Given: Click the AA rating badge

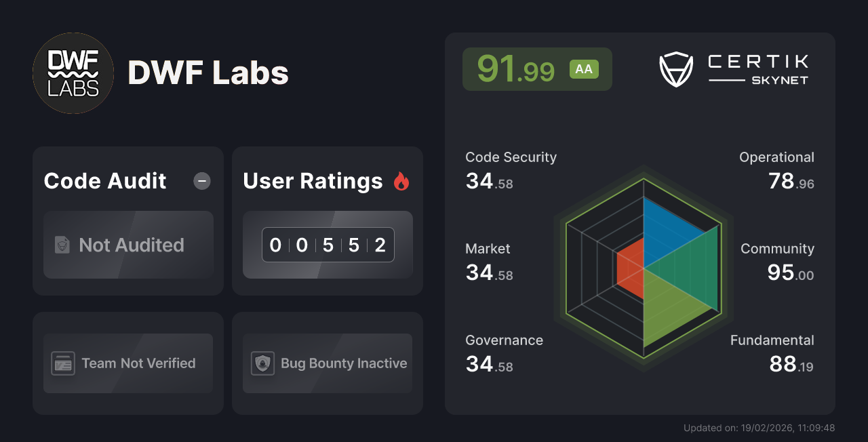Looking at the screenshot, I should 584,68.
